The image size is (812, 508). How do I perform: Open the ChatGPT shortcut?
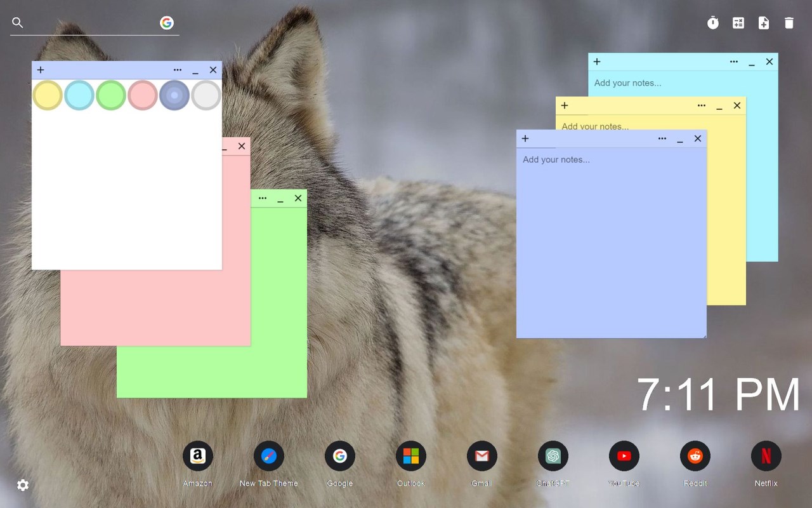[553, 456]
